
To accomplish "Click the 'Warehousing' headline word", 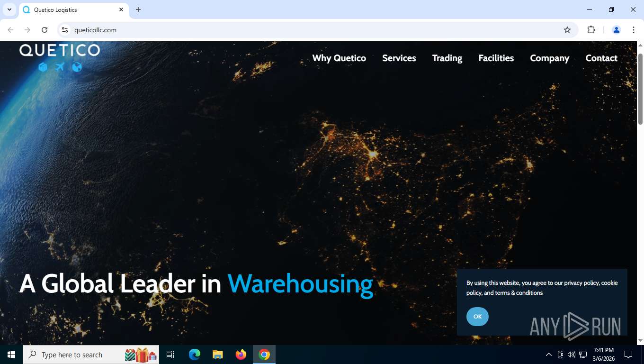I will (x=300, y=283).
